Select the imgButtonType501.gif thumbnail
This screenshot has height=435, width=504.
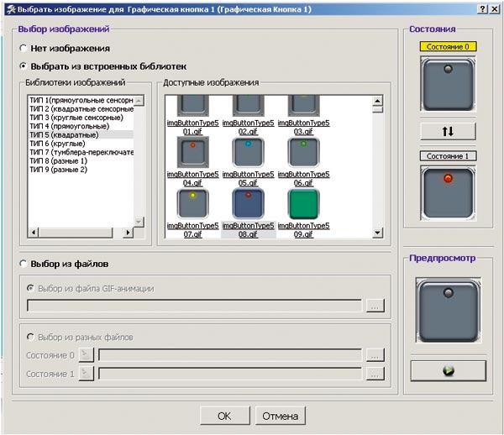click(193, 106)
